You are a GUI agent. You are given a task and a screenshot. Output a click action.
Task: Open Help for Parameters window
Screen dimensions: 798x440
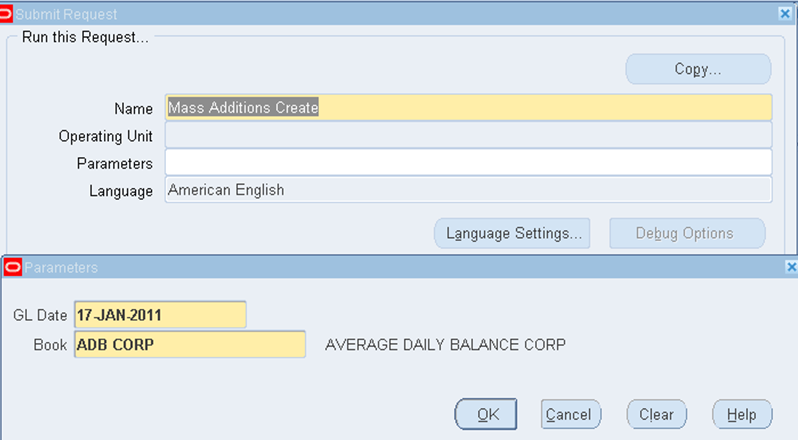point(742,415)
